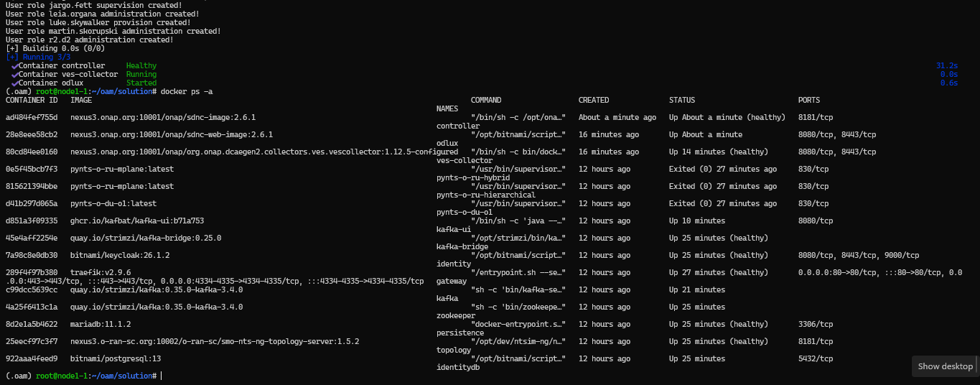This screenshot has height=385, width=980.
Task: Click the 'zookeeper' container name
Action: click(x=456, y=316)
